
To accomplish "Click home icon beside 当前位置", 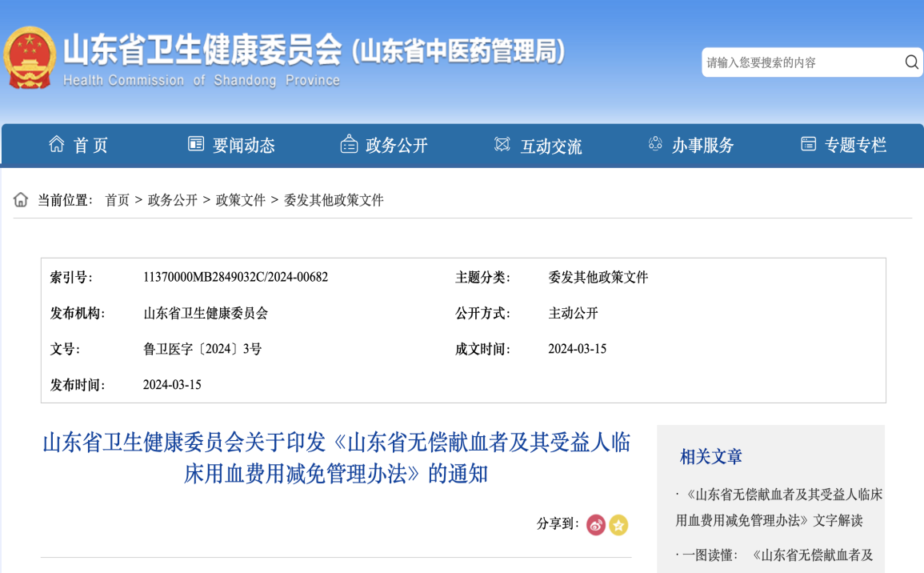I will (21, 200).
